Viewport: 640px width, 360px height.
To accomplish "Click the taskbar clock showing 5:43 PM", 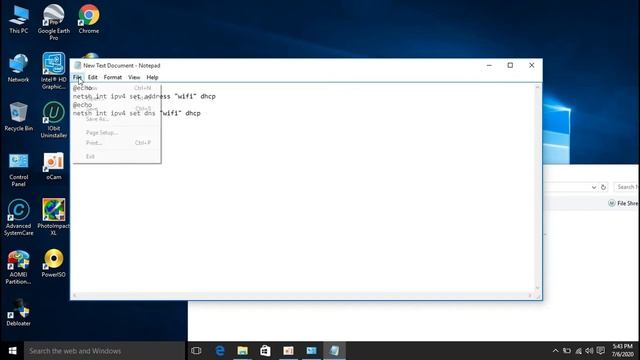I will (x=622, y=351).
